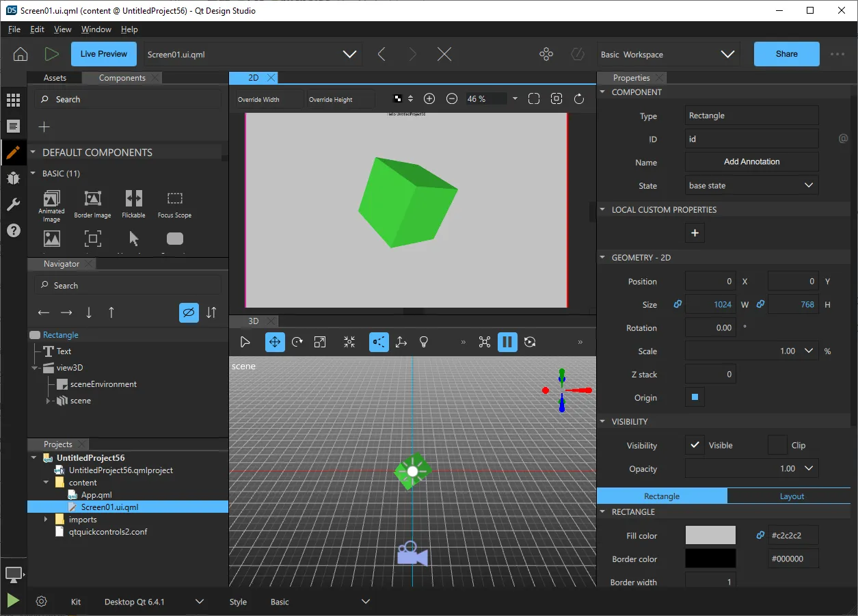Collapse the view3D tree node
The image size is (858, 616).
[36, 368]
